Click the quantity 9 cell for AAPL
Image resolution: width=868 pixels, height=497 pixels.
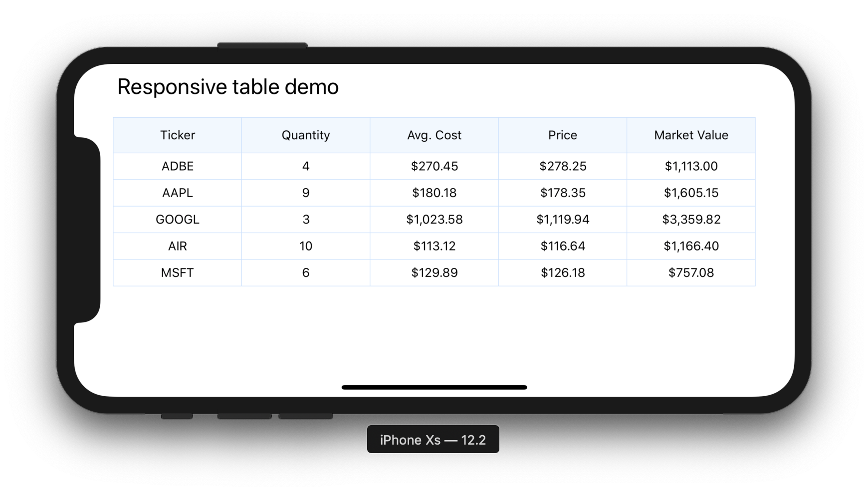coord(306,193)
